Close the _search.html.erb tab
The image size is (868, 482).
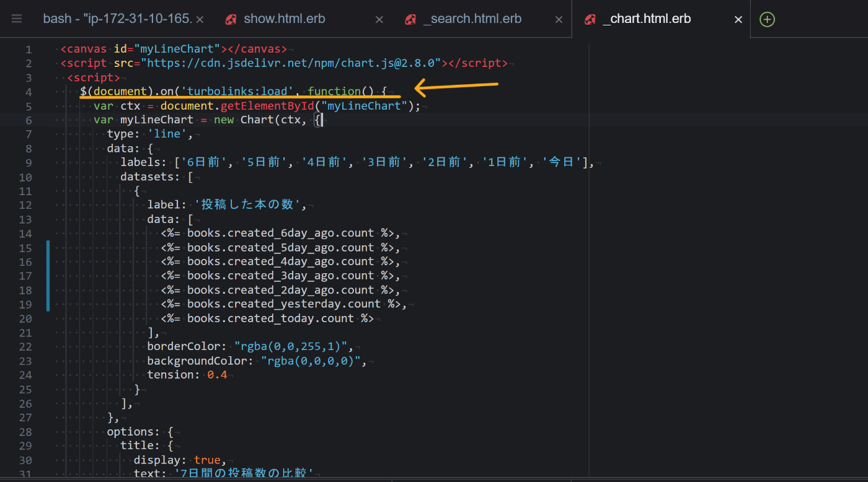pos(559,20)
